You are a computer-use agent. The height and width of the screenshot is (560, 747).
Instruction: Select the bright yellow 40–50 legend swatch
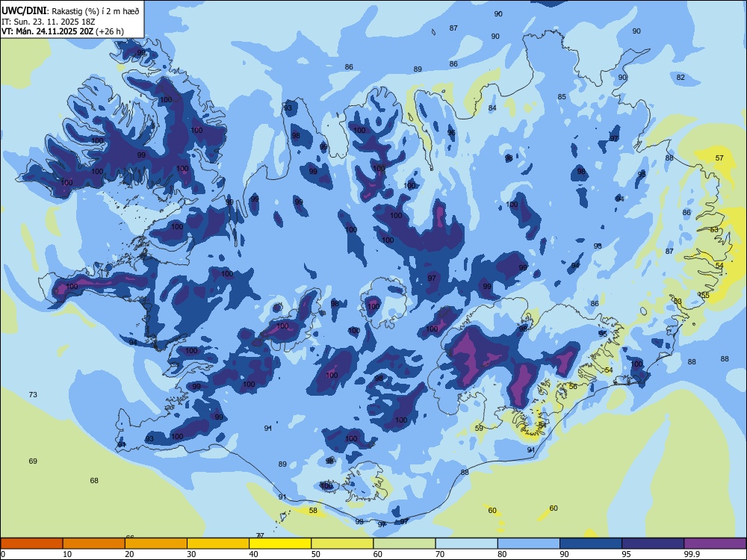coord(280,544)
